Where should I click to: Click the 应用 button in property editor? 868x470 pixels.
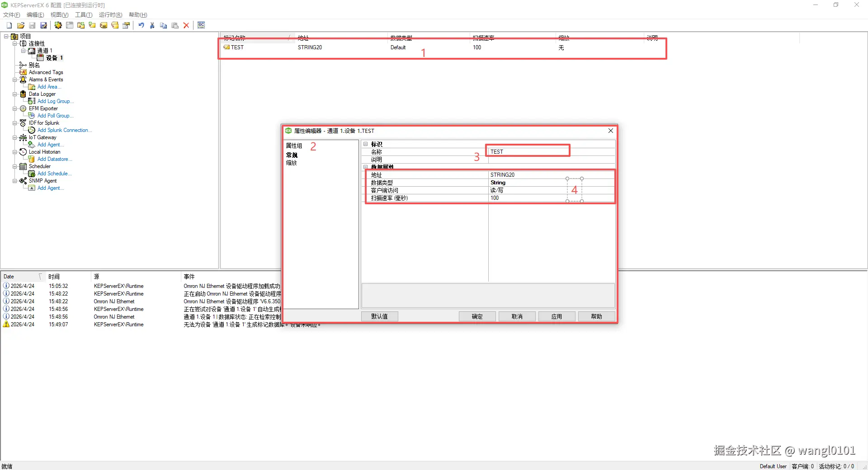coord(557,316)
